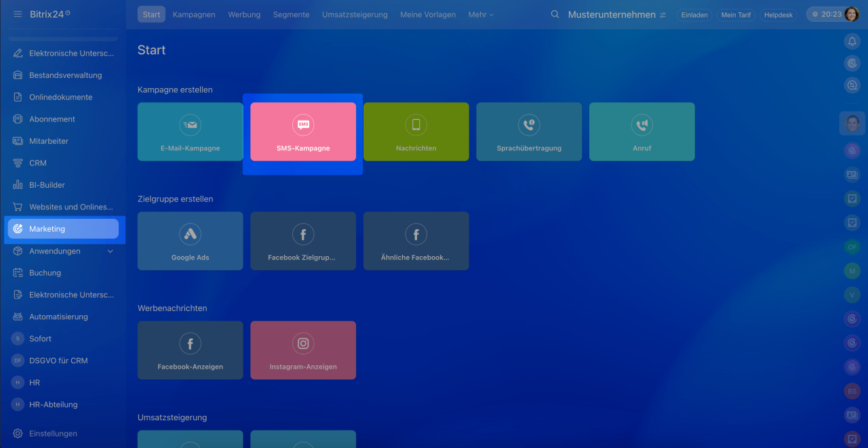The image size is (868, 448).
Task: Create an E-Mail-Kampagne
Action: [x=190, y=131]
